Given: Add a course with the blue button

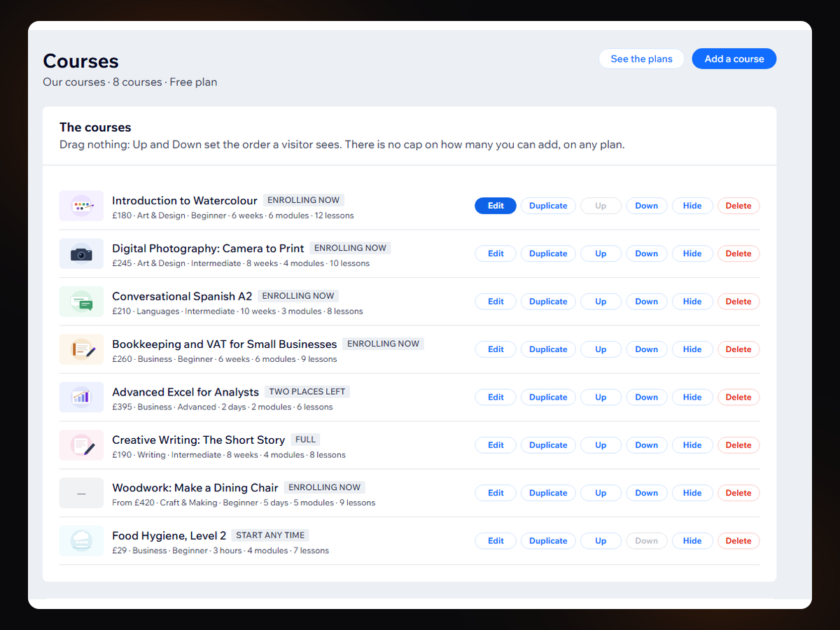Looking at the screenshot, I should pos(734,59).
